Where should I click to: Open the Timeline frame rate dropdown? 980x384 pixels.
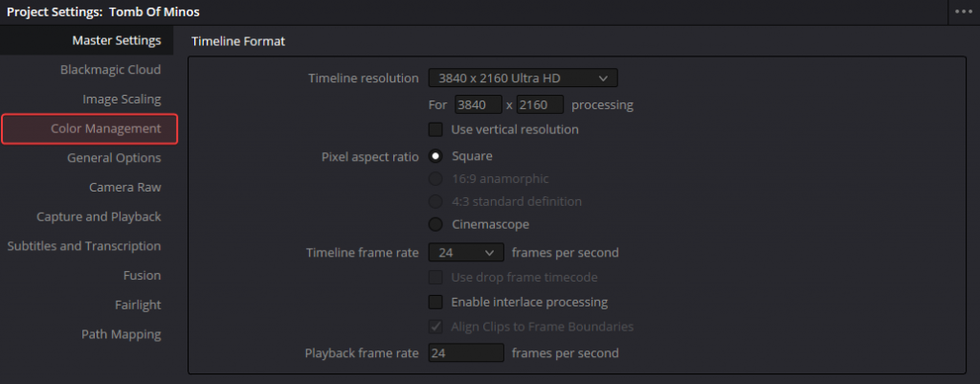coord(465,253)
